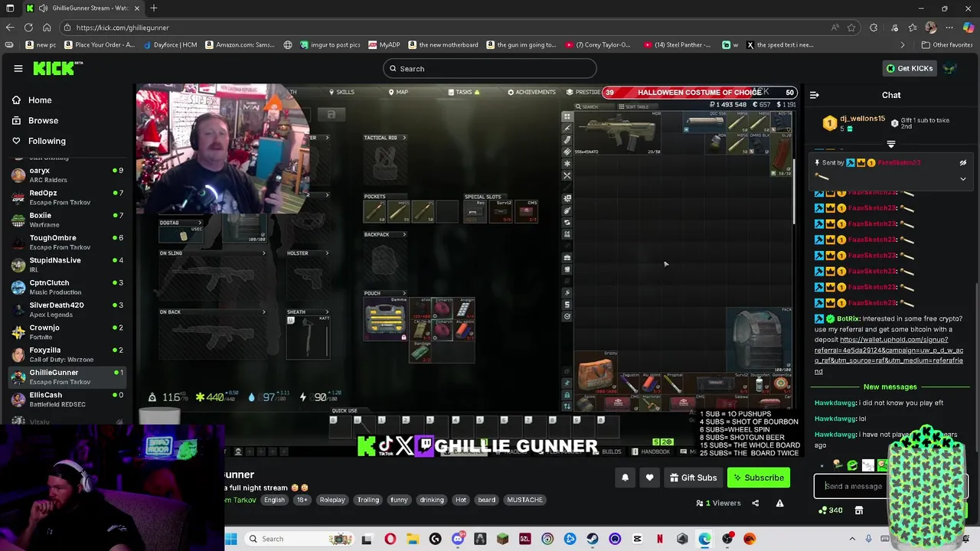
Task: Jump to New messages in chat
Action: [x=890, y=386]
